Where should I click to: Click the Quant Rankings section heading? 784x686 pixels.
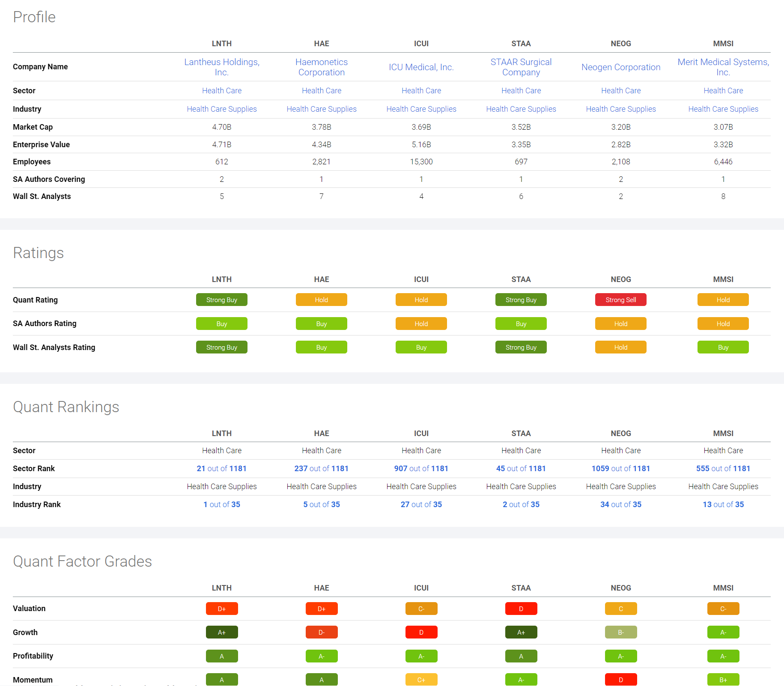point(66,407)
